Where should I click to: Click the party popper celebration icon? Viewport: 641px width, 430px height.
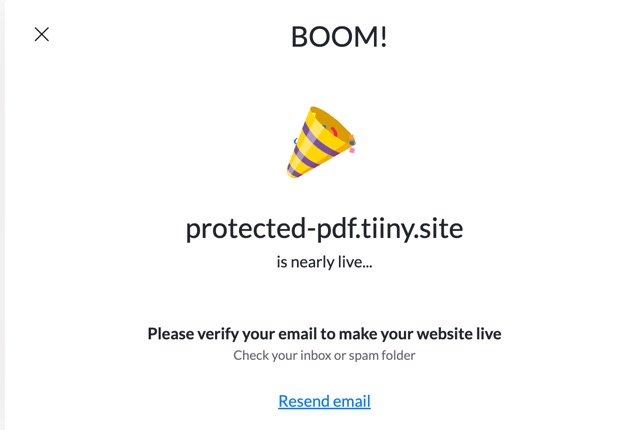pyautogui.click(x=322, y=142)
